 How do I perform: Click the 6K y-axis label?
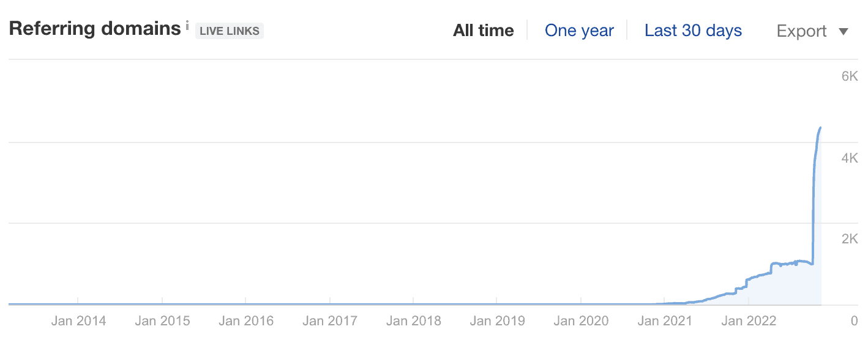tap(850, 76)
